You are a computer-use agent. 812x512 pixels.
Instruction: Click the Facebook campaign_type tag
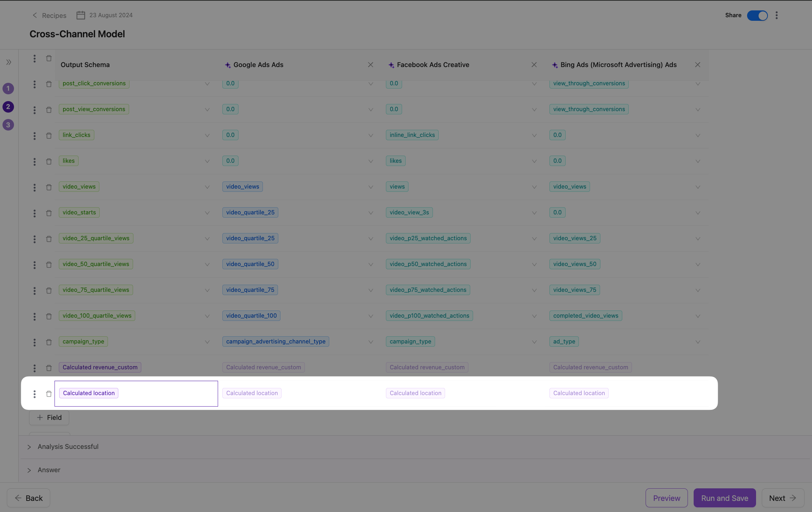410,341
